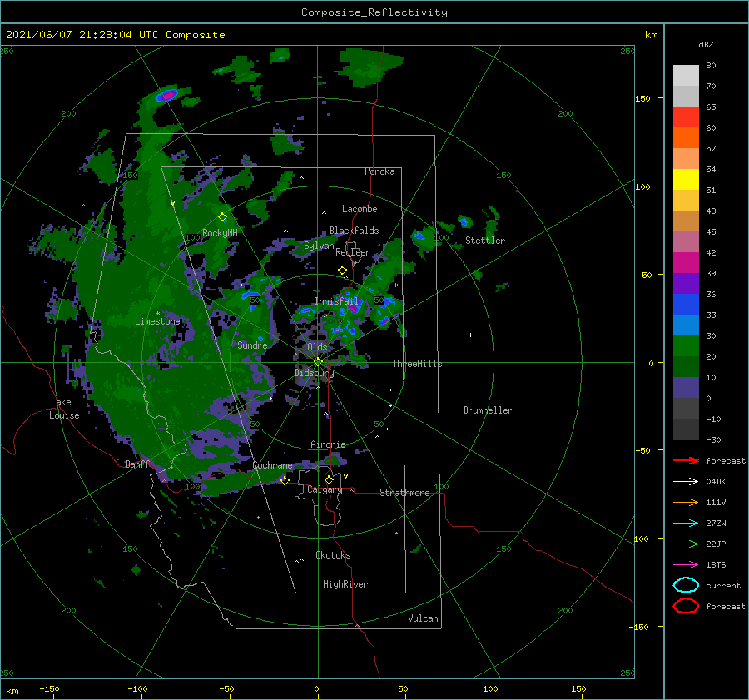Select the light gray 80 dBZ color swatch
The width and height of the screenshot is (749, 700).
[x=686, y=75]
